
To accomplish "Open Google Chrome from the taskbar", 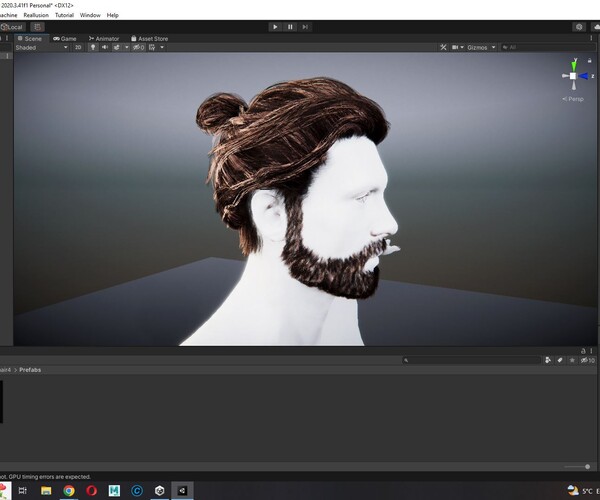I will pyautogui.click(x=69, y=490).
